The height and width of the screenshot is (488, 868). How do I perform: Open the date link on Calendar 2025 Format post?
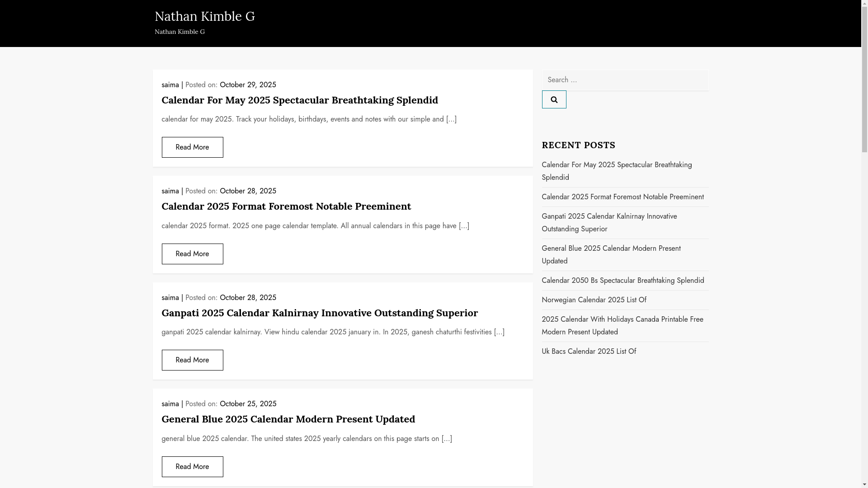point(248,191)
